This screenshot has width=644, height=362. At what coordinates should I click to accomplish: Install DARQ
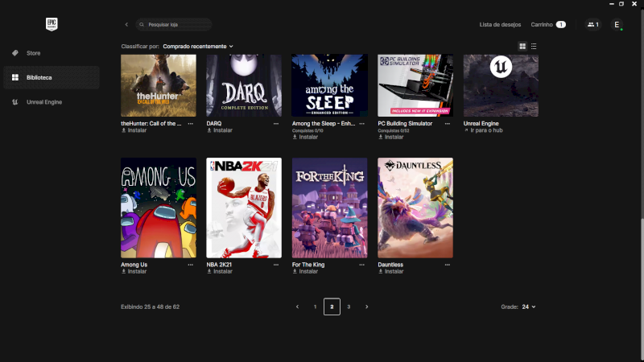point(220,130)
